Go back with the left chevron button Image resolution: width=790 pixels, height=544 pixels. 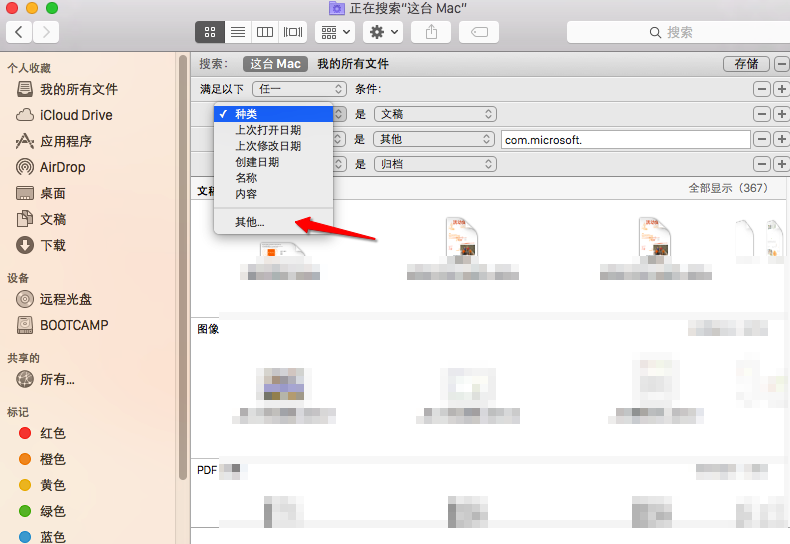click(x=19, y=32)
